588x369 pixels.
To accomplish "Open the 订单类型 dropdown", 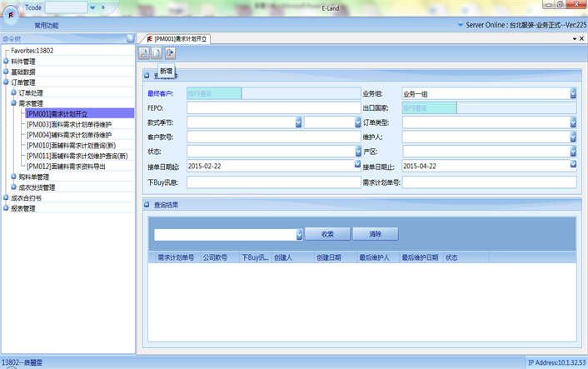I will [x=573, y=122].
